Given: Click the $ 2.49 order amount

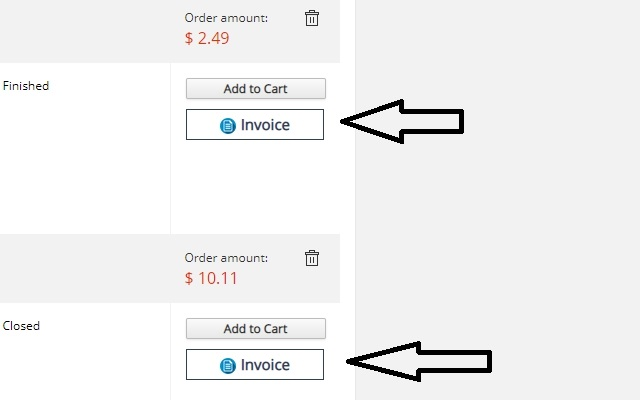Looking at the screenshot, I should pyautogui.click(x=209, y=38).
